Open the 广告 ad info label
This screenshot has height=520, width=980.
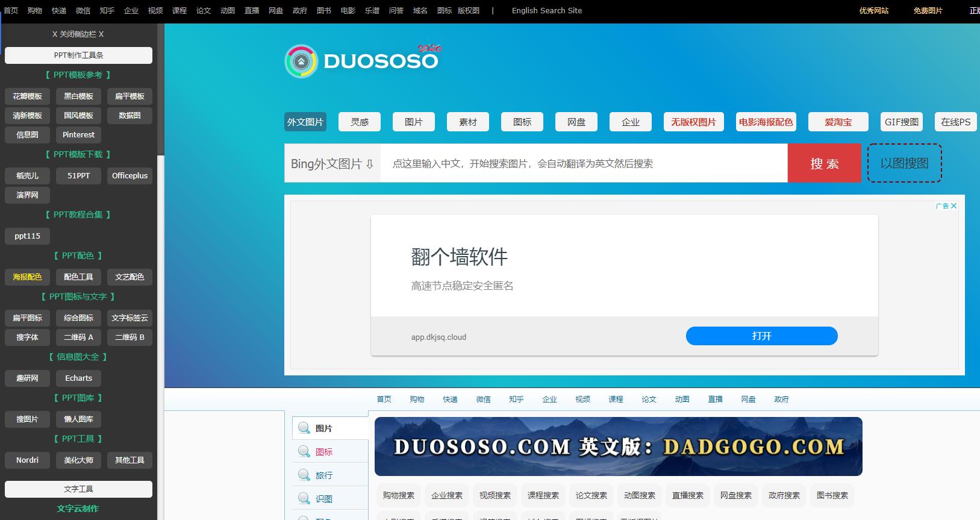[942, 206]
